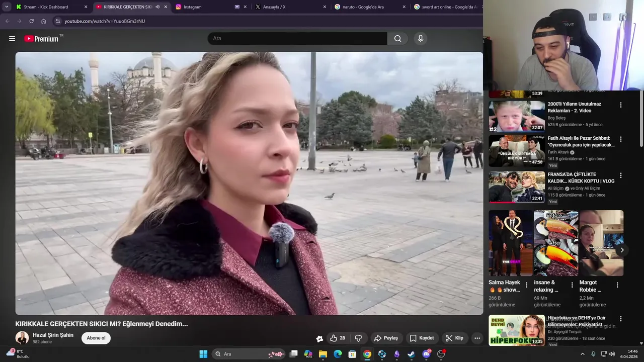Open Discord from taskbar
The image size is (644, 362).
[x=427, y=354]
